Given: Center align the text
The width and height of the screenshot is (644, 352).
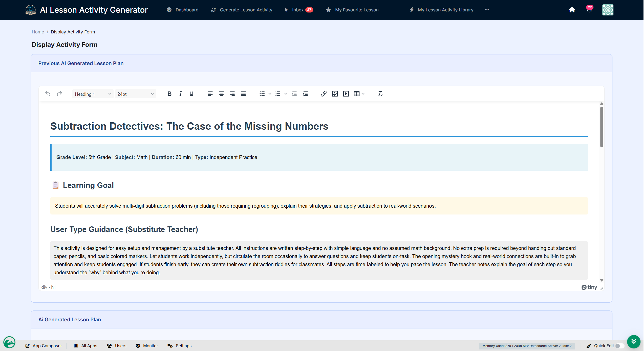Looking at the screenshot, I should coord(221,94).
